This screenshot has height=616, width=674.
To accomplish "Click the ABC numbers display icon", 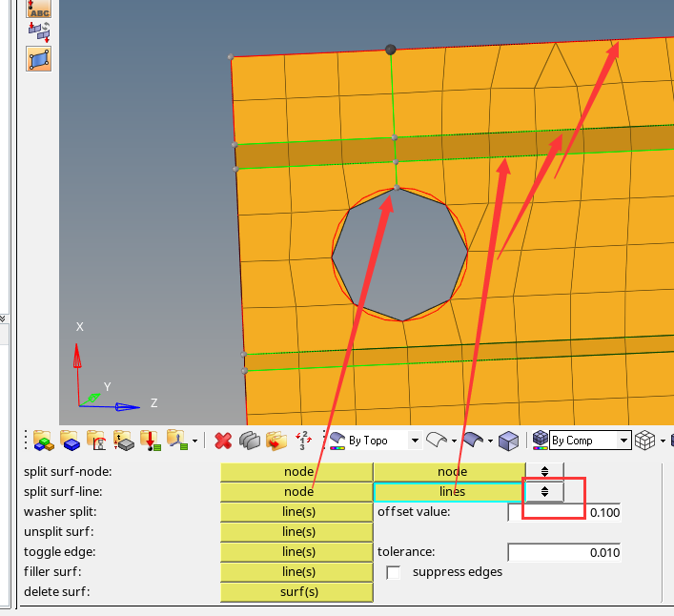I will [39, 9].
